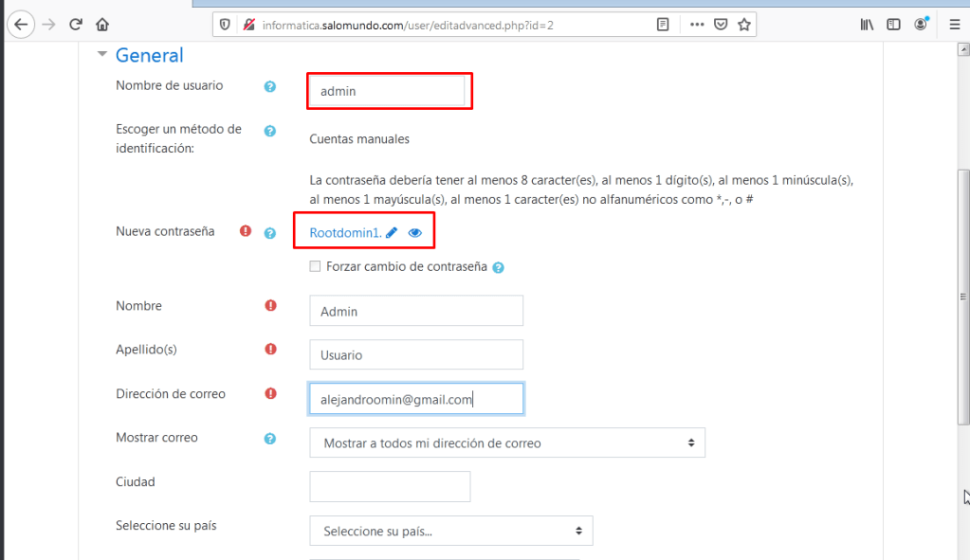Click help icon next to Forzar cambio de contraseña
This screenshot has width=970, height=560.
click(499, 267)
